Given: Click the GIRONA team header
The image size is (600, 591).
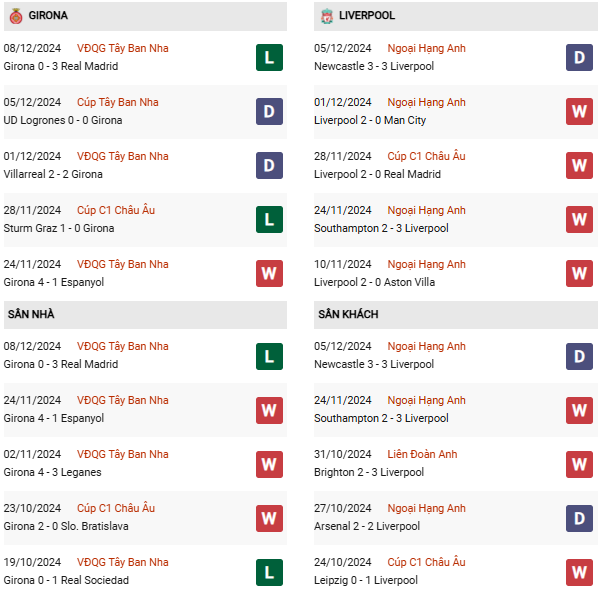Looking at the screenshot, I should [x=48, y=16].
